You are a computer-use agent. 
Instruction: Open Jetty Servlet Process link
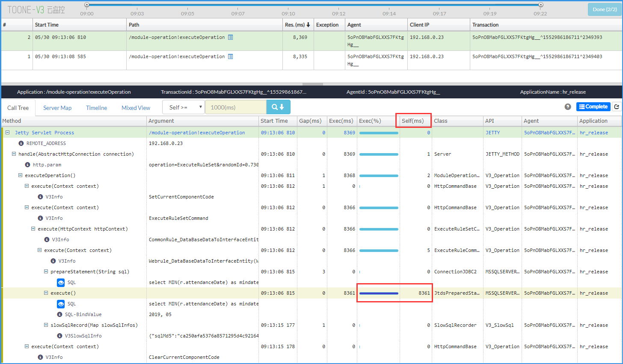tap(44, 133)
